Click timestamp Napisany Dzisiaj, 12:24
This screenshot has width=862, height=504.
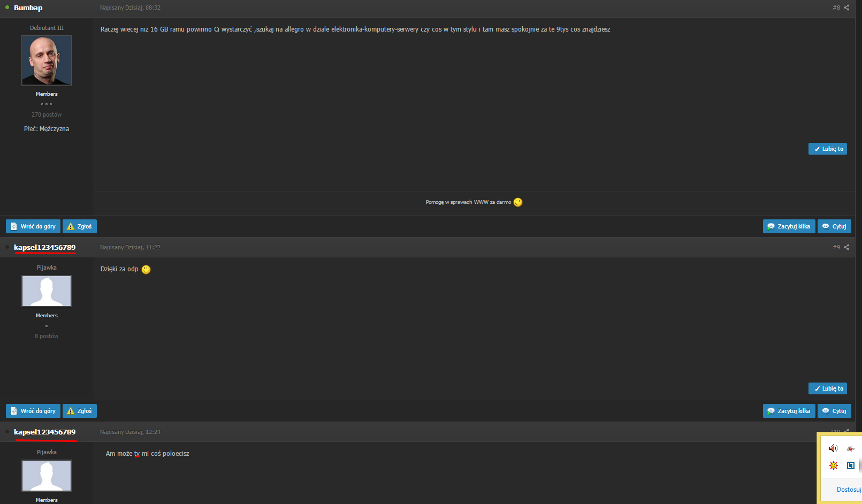[130, 432]
